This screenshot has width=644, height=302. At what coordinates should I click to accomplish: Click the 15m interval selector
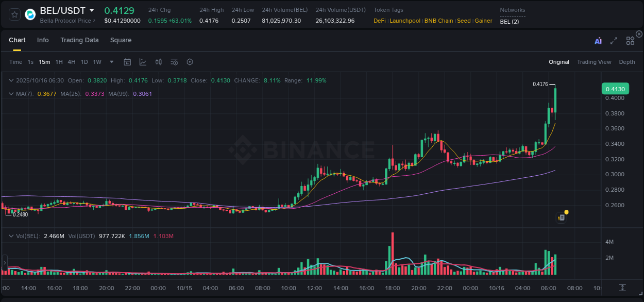[x=44, y=61]
